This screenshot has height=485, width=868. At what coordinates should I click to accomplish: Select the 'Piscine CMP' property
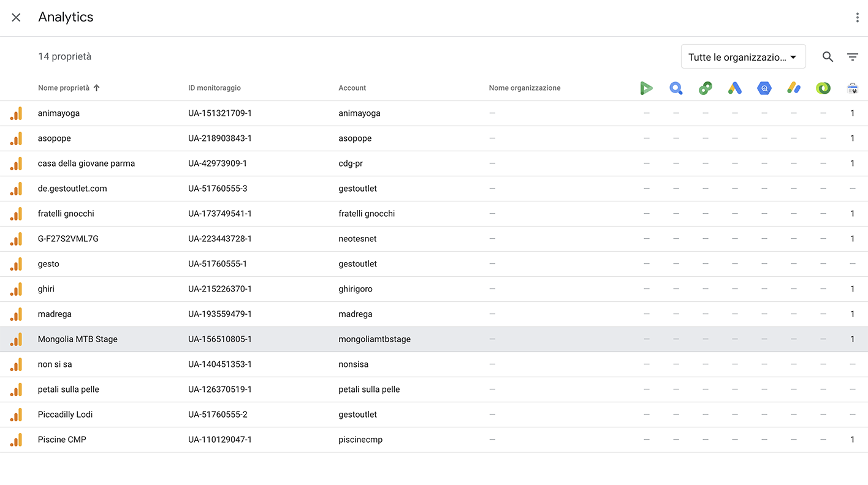click(62, 440)
